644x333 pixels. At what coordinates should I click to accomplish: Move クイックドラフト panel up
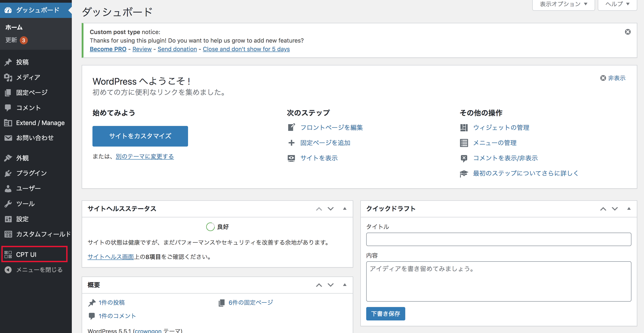coord(603,209)
